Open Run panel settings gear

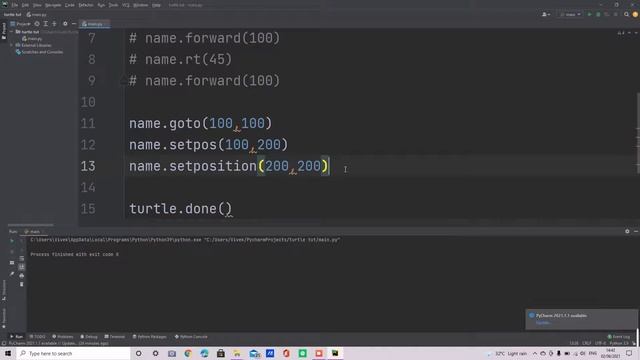click(x=627, y=231)
